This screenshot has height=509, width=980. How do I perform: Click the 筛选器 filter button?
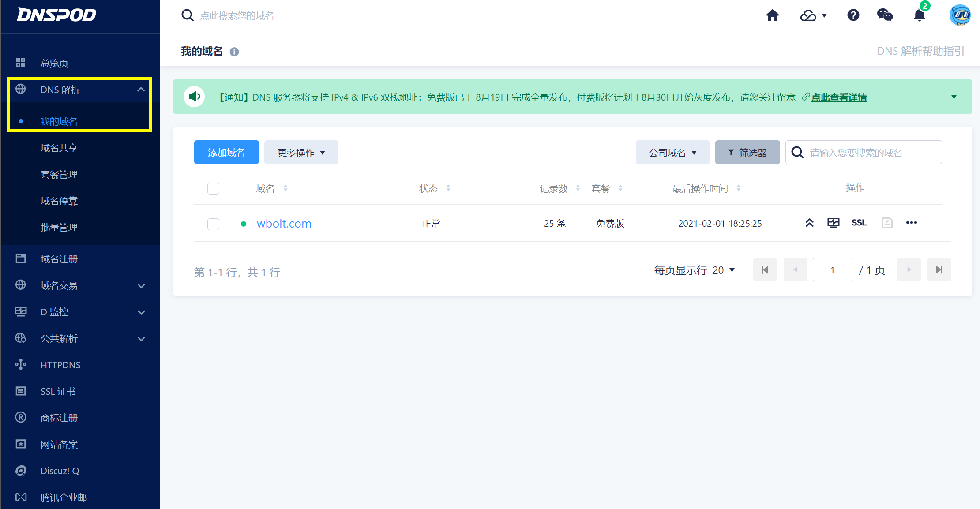pos(747,153)
